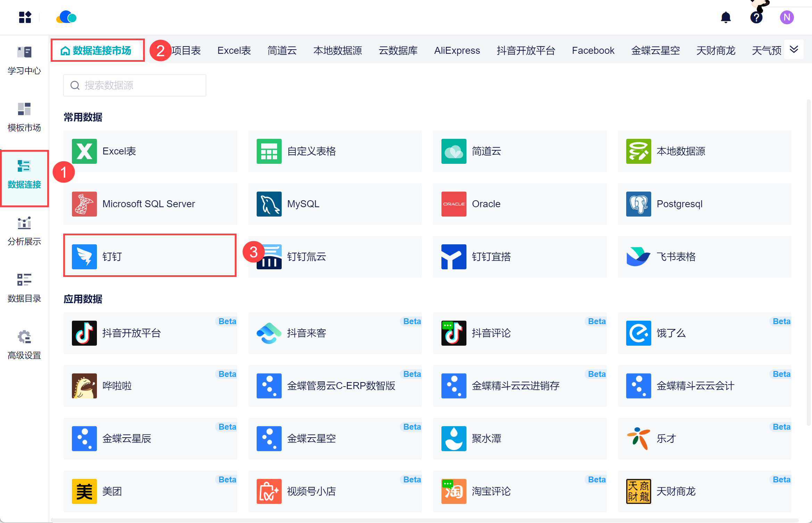Open the app grid menu icon
The width and height of the screenshot is (812, 523).
tap(25, 17)
